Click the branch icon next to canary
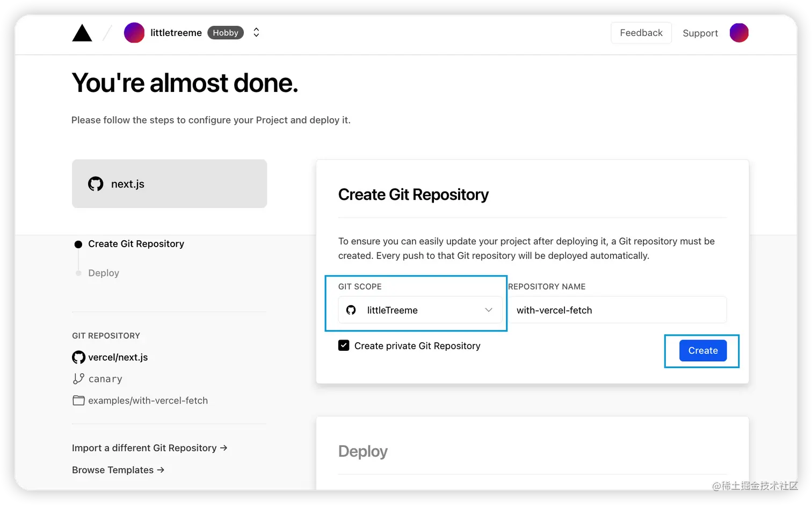Screen dimensions: 812x505 click(x=78, y=378)
